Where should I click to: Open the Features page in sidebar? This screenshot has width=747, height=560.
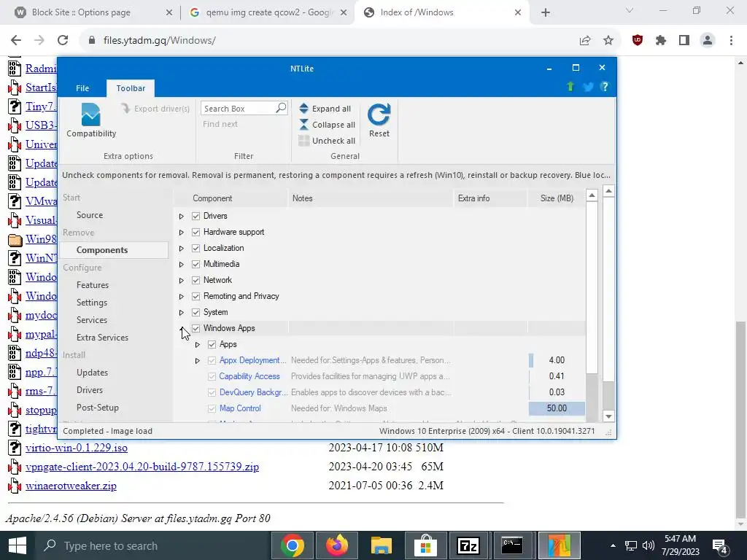[x=93, y=285]
